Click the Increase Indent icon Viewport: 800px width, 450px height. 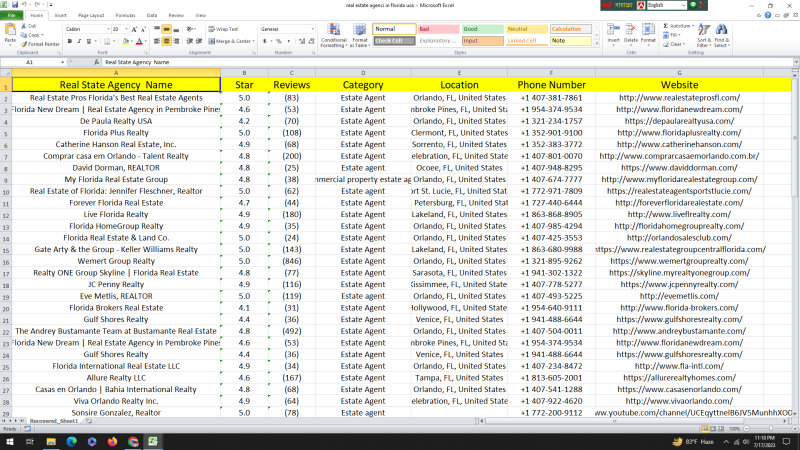(198, 41)
